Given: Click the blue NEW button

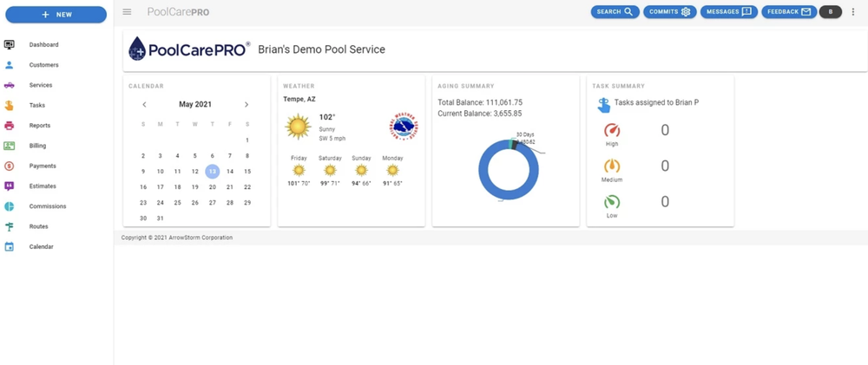Looking at the screenshot, I should click(x=56, y=15).
